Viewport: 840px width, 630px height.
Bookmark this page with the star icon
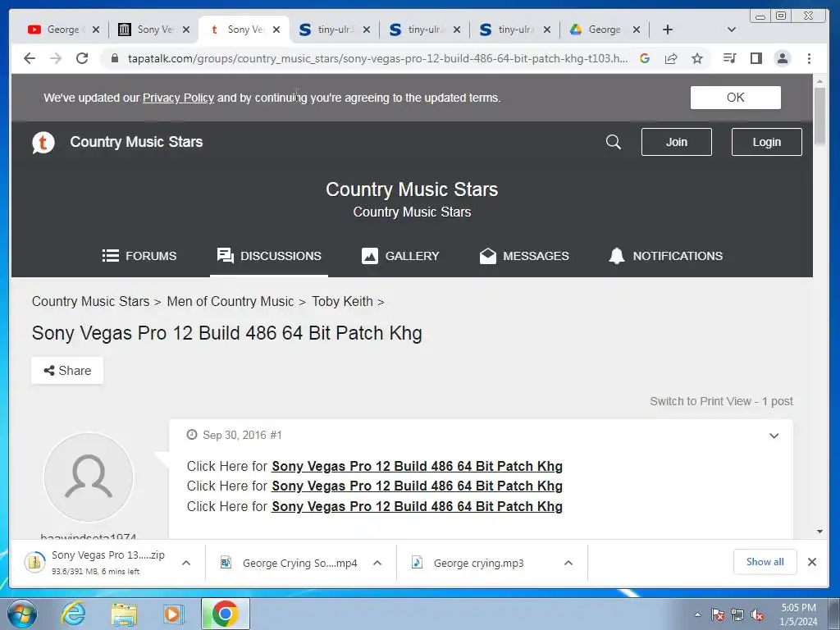tap(697, 58)
